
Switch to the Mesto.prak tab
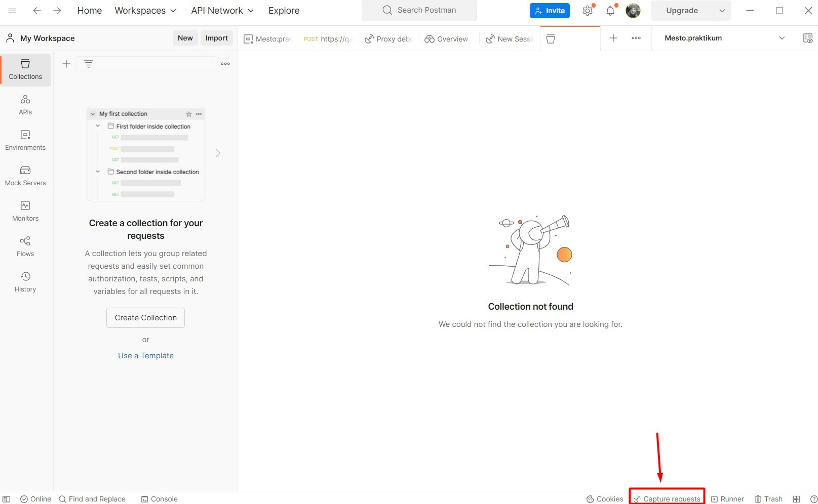[268, 39]
